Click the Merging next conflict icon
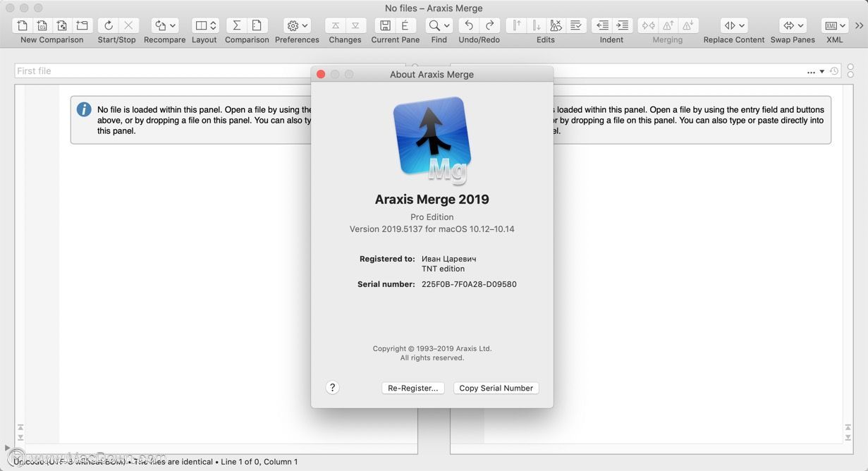This screenshot has height=471, width=868. [x=688, y=25]
